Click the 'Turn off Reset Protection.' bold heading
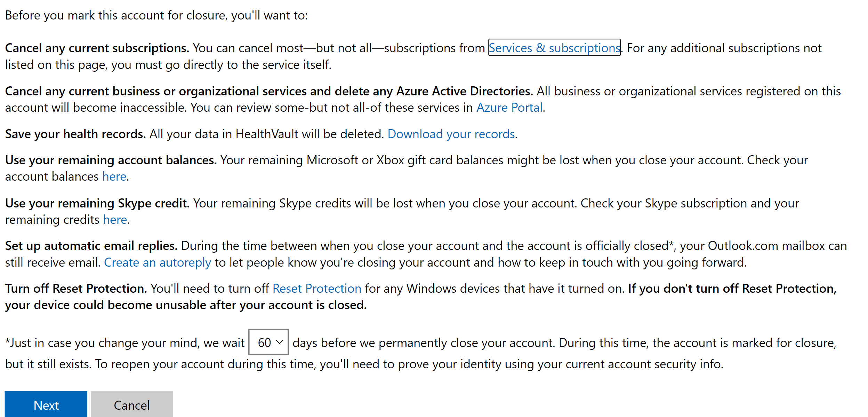 (x=76, y=289)
